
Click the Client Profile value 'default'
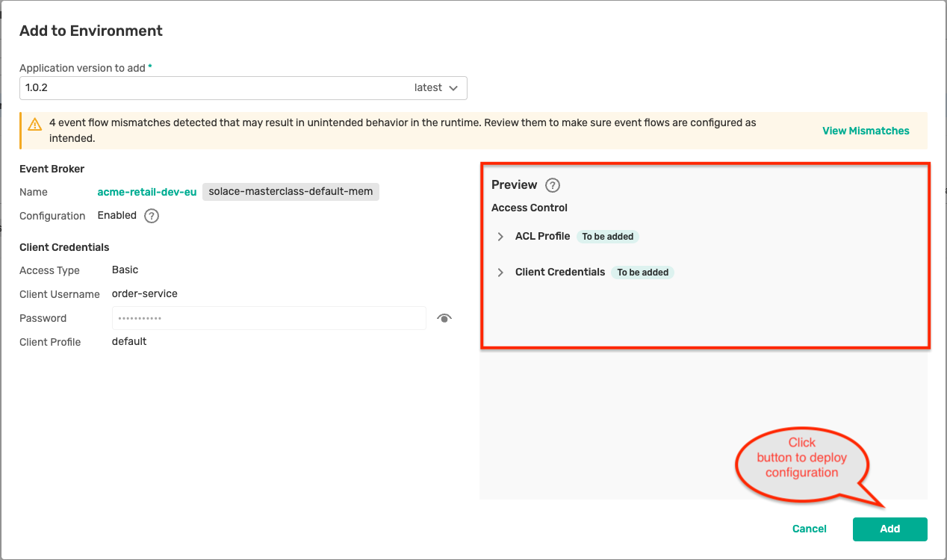point(128,341)
